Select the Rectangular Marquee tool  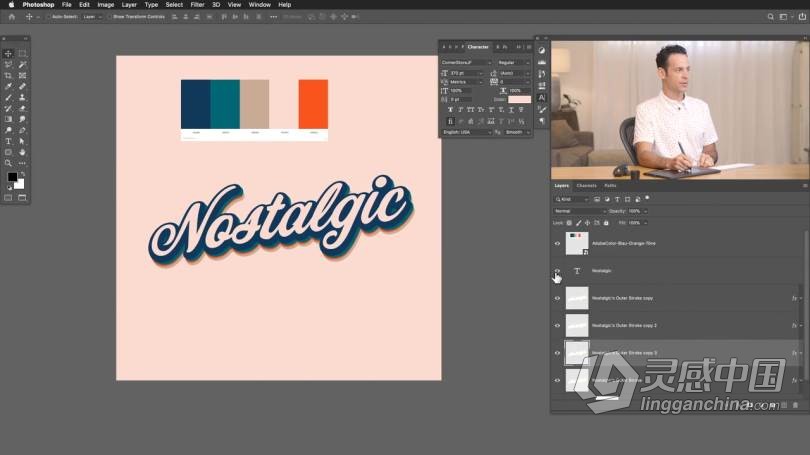pos(22,53)
